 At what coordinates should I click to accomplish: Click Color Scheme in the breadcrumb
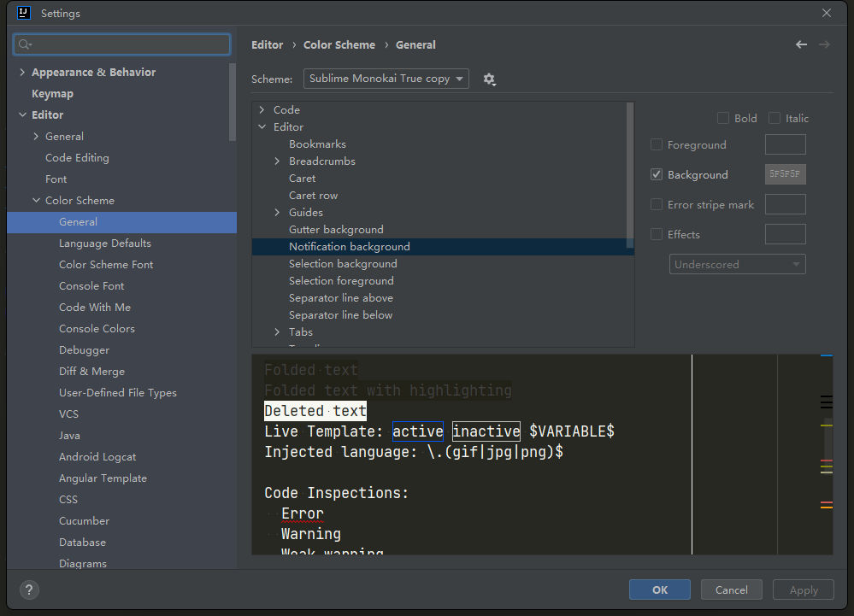tap(339, 44)
